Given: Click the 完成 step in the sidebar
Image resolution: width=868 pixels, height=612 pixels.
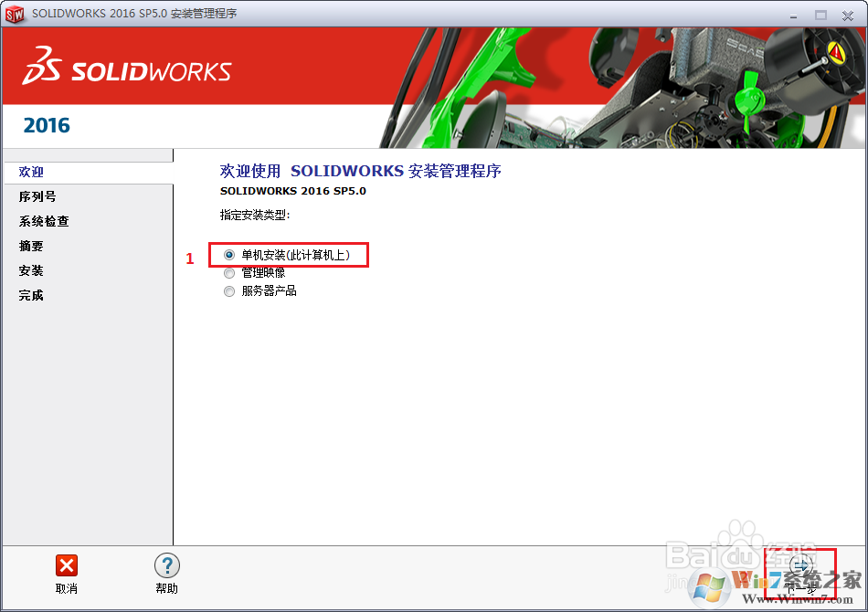Looking at the screenshot, I should tap(30, 295).
